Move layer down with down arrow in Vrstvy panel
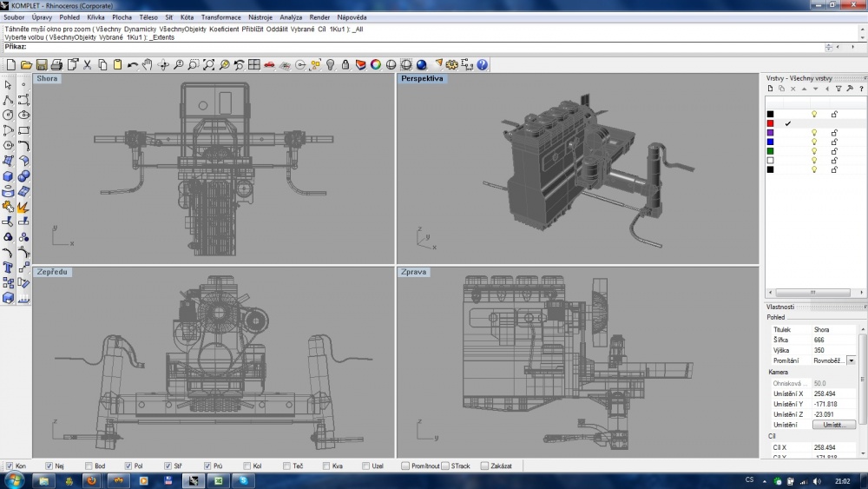The width and height of the screenshot is (868, 489). click(815, 89)
